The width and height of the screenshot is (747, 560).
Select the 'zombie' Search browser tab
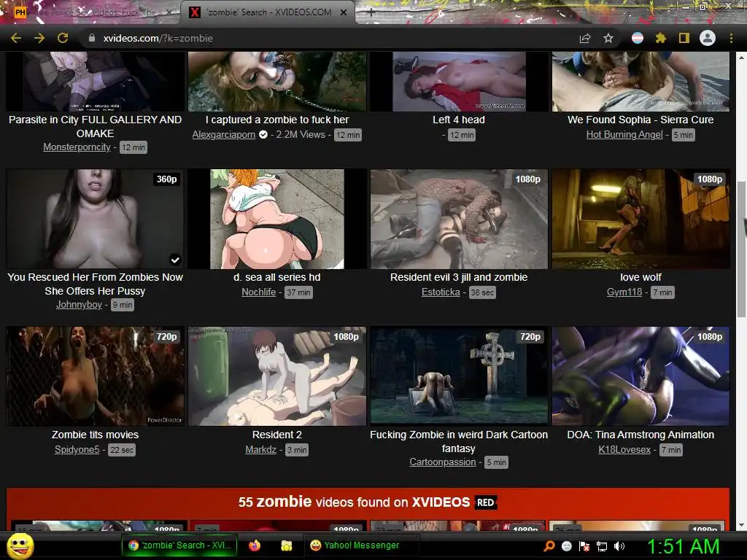[x=268, y=12]
